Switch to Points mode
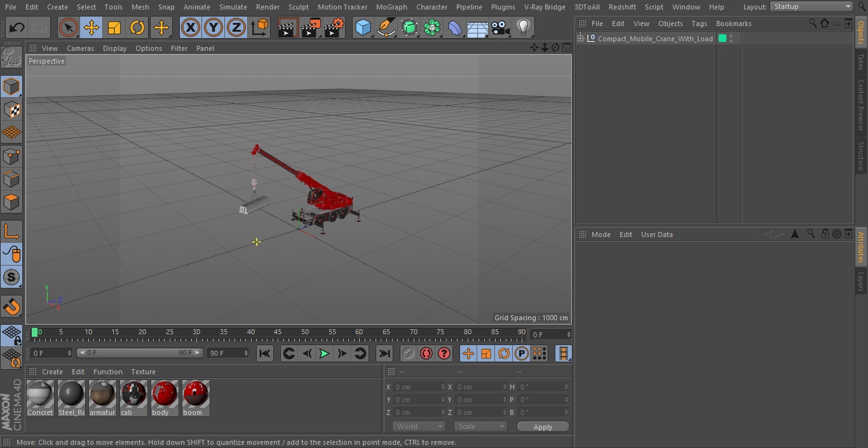The height and width of the screenshot is (448, 868). point(11,156)
